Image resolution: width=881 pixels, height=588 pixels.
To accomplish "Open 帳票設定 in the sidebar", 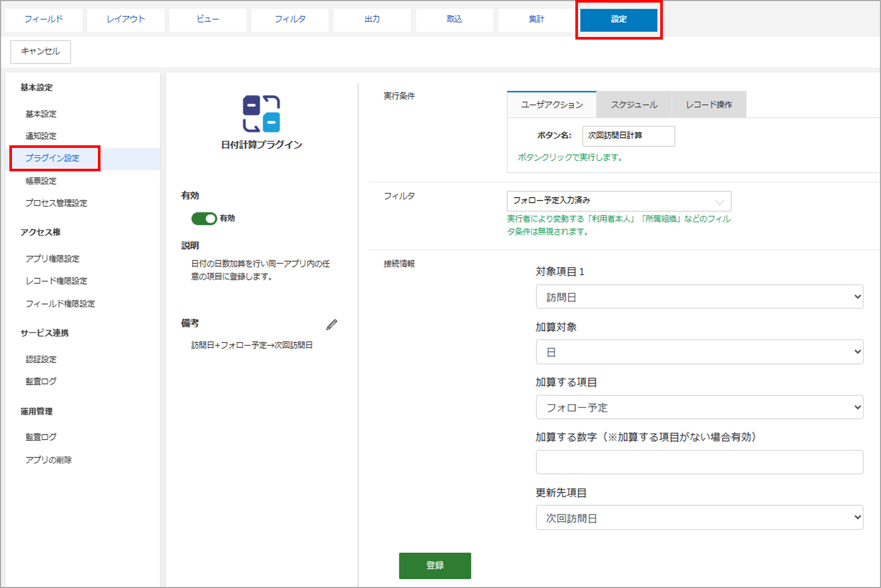I will (41, 181).
